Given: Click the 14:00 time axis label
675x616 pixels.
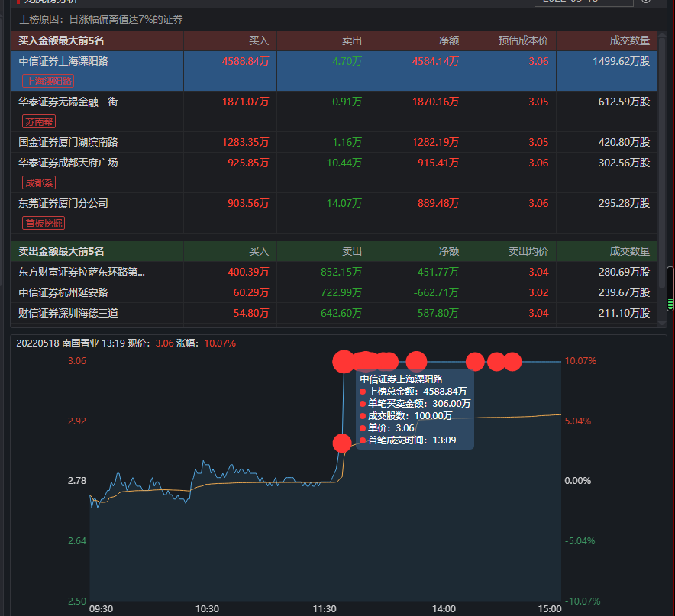Looking at the screenshot, I should (444, 609).
